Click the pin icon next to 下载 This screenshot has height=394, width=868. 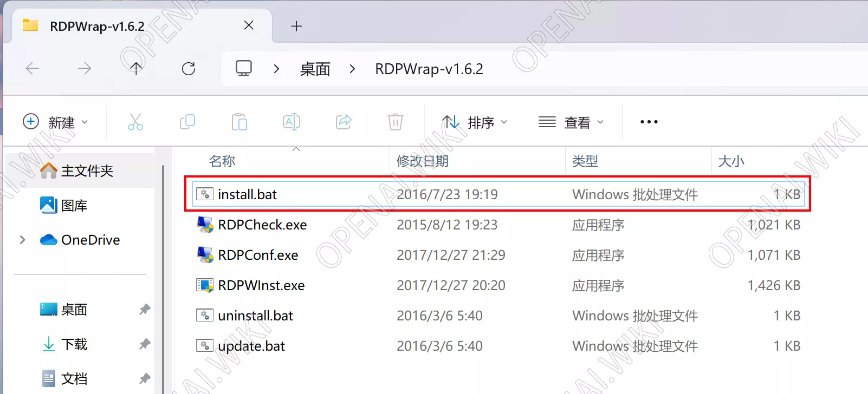[x=145, y=344]
